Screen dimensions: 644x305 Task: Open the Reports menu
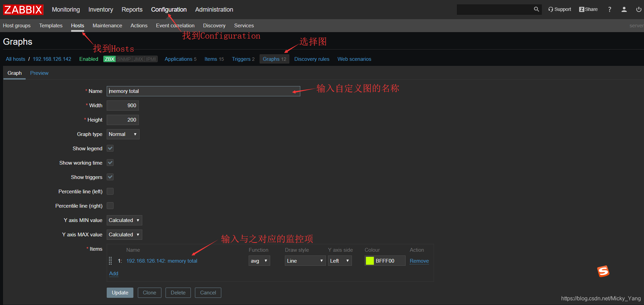pyautogui.click(x=132, y=10)
